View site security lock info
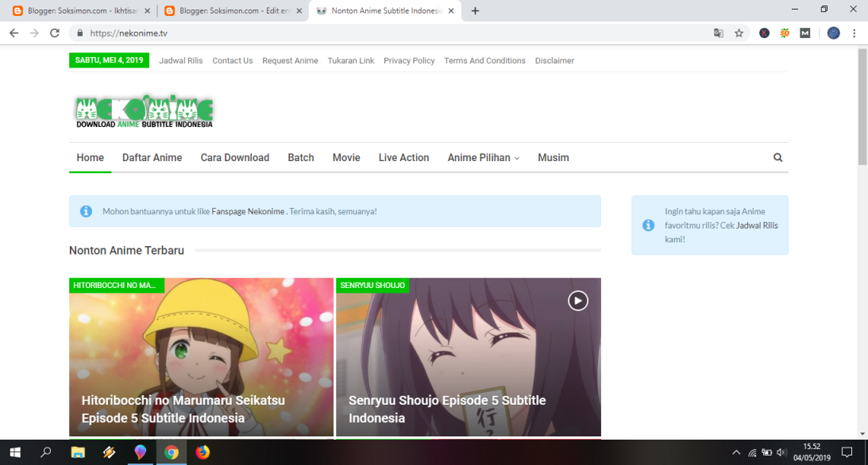This screenshot has height=465, width=868. click(79, 33)
